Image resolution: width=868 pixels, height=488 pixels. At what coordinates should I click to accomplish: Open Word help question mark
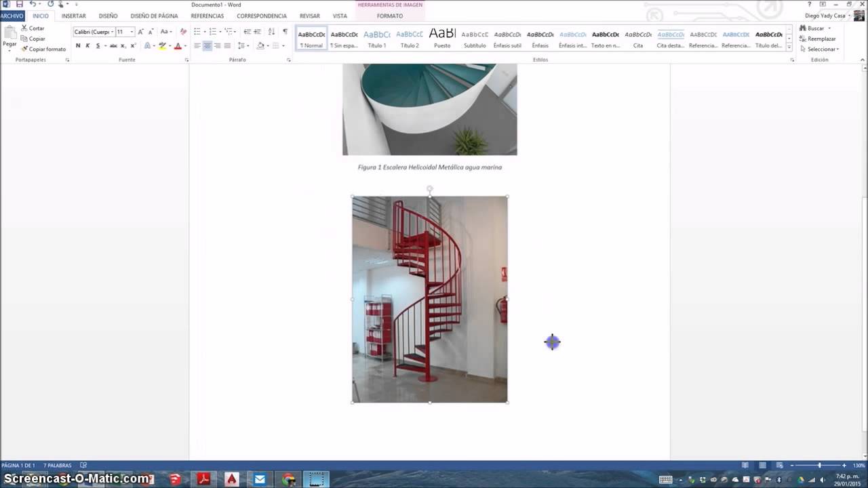tap(809, 4)
